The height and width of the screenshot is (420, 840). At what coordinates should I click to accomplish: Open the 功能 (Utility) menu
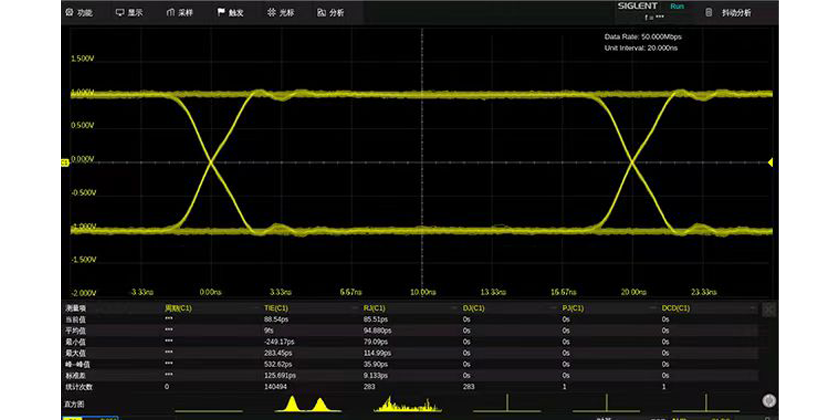click(78, 13)
